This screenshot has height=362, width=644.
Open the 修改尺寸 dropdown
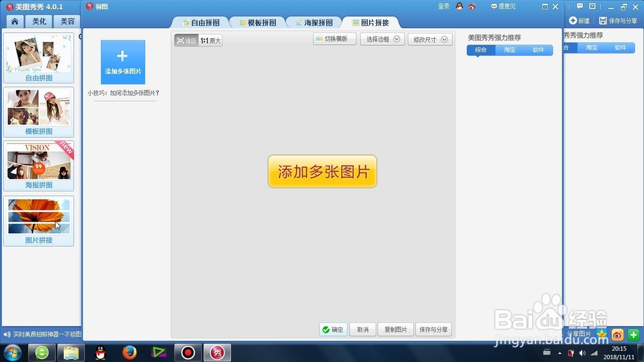click(x=430, y=39)
